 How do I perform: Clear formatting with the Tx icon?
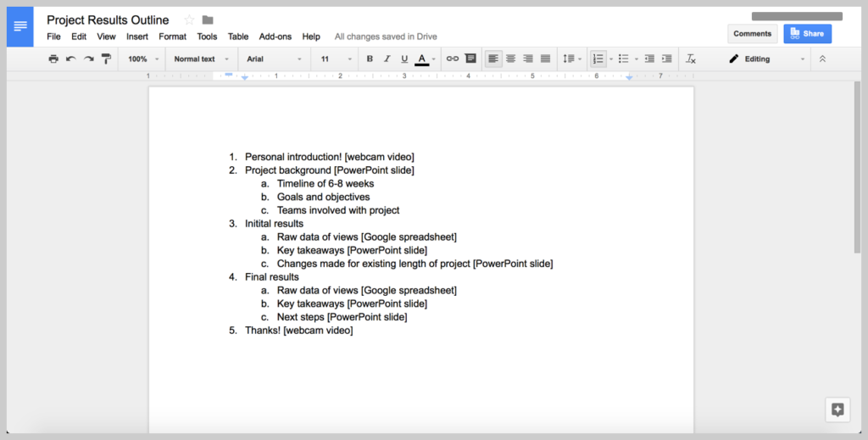690,58
